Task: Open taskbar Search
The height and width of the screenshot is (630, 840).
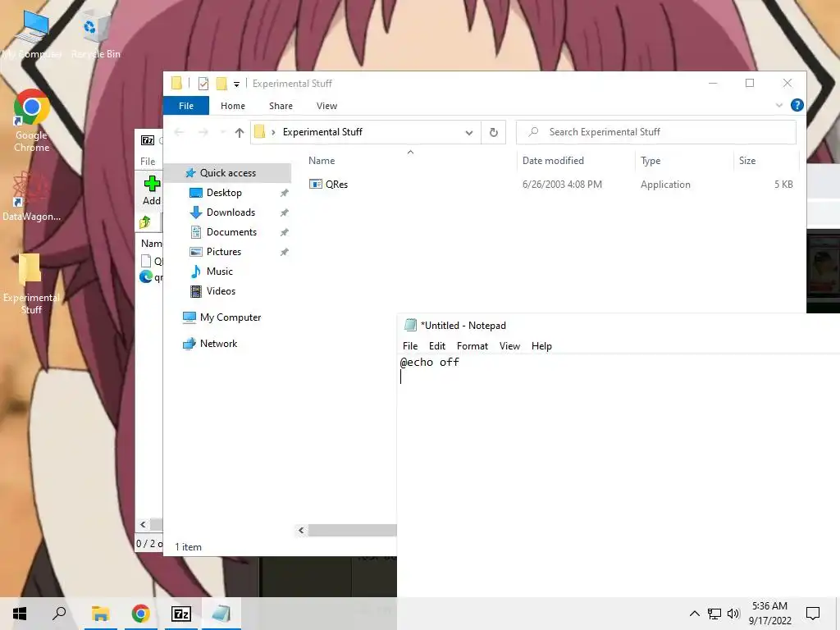Action: click(59, 614)
